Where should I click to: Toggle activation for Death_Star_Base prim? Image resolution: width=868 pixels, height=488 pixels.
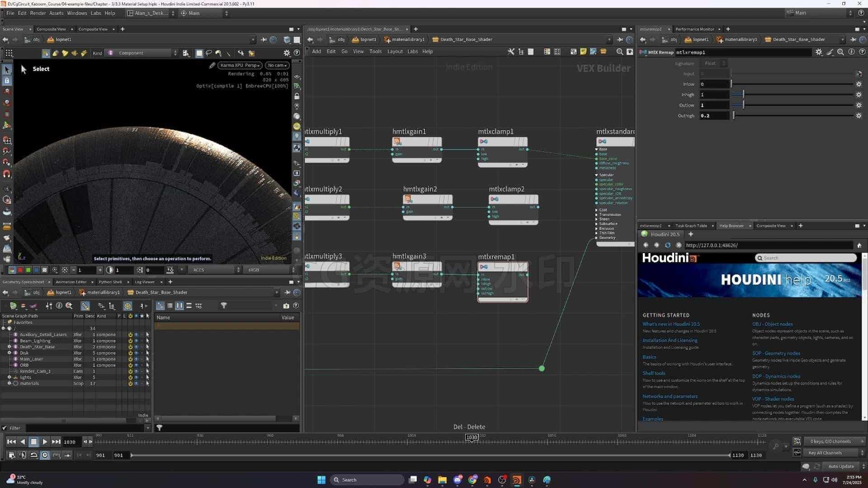coord(130,347)
